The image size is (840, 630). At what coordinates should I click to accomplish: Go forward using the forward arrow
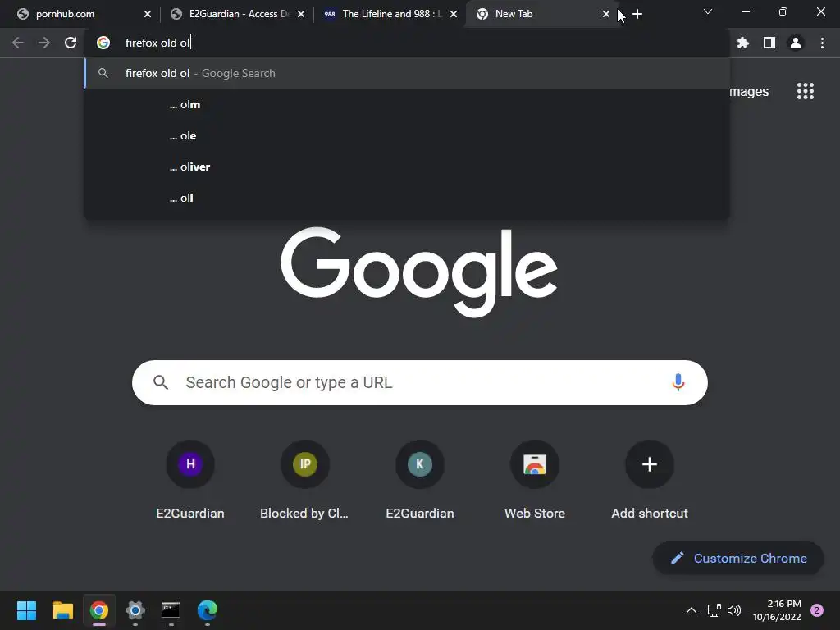click(x=44, y=43)
